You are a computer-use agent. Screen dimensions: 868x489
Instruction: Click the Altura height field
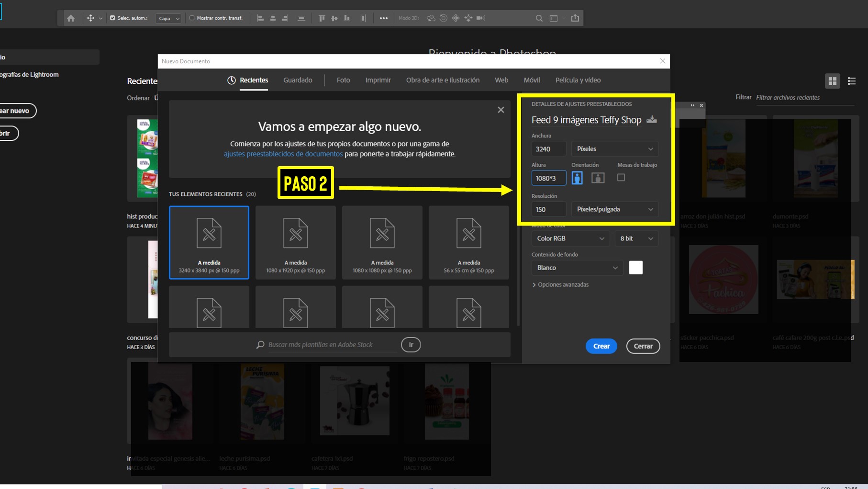tap(549, 178)
